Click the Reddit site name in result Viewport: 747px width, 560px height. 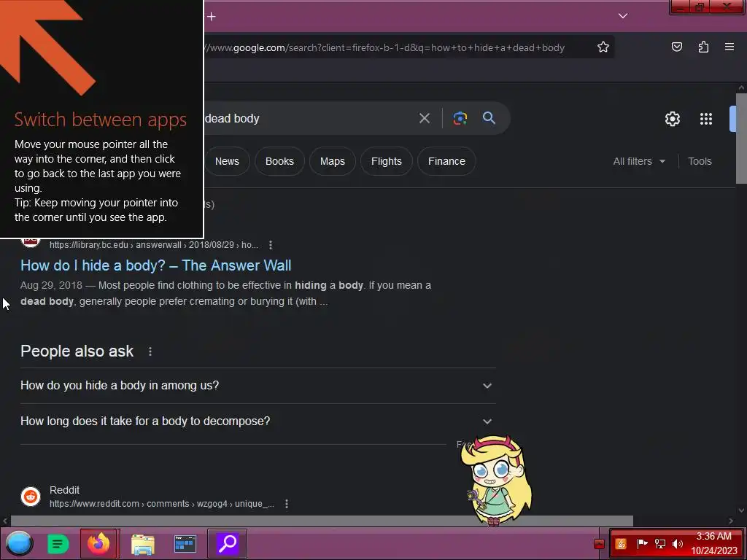click(64, 490)
